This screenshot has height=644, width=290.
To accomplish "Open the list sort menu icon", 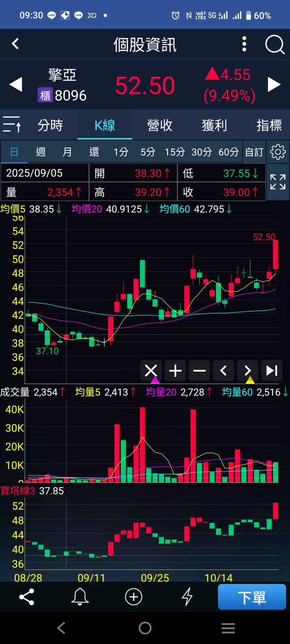I will (x=12, y=125).
